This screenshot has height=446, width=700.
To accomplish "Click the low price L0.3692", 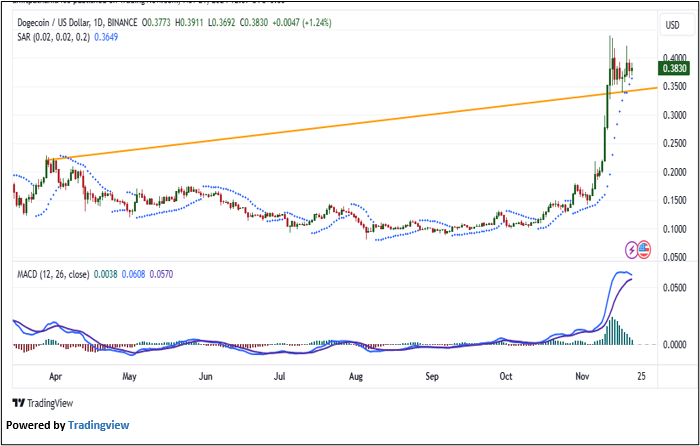I will point(221,22).
